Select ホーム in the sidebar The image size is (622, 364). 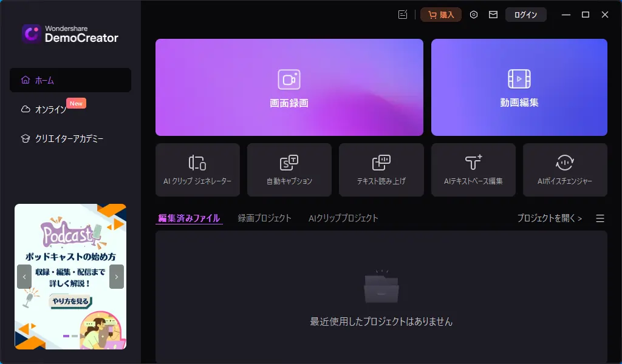tap(70, 80)
